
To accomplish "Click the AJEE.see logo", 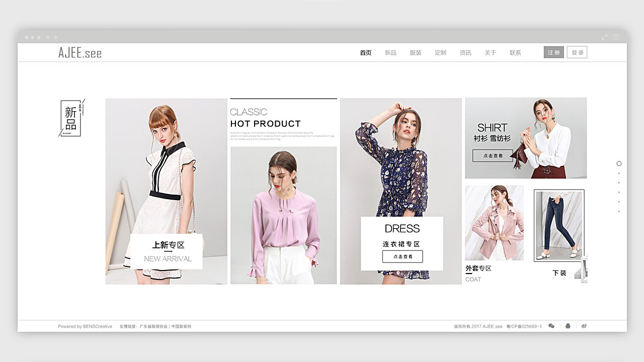I will click(x=79, y=52).
